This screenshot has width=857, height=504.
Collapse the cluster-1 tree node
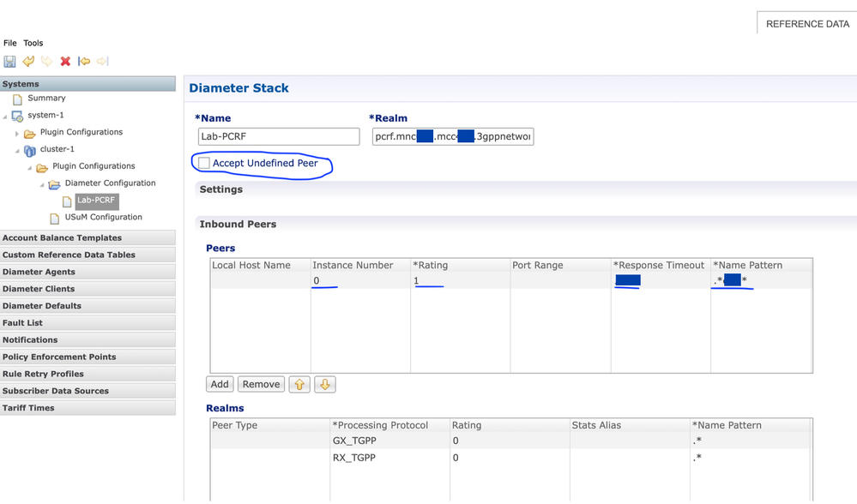[17, 150]
